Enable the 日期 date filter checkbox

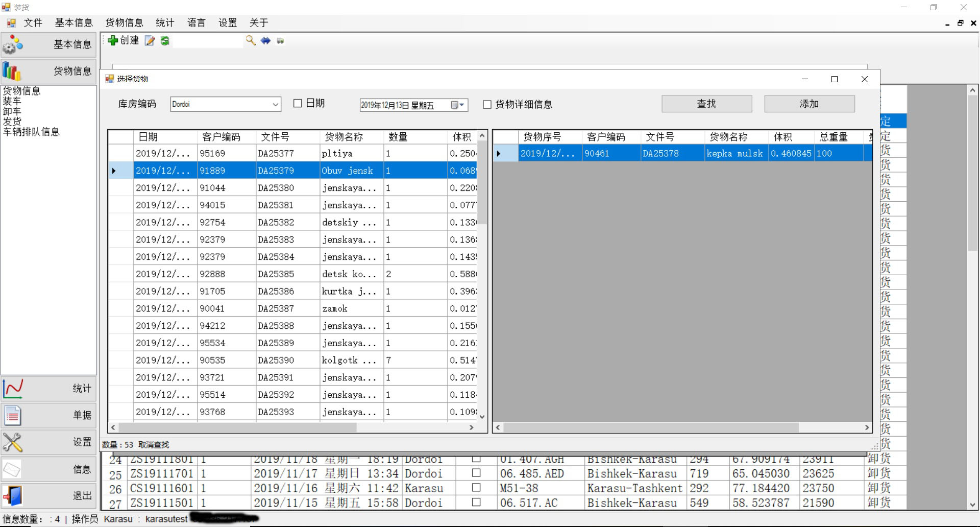298,104
